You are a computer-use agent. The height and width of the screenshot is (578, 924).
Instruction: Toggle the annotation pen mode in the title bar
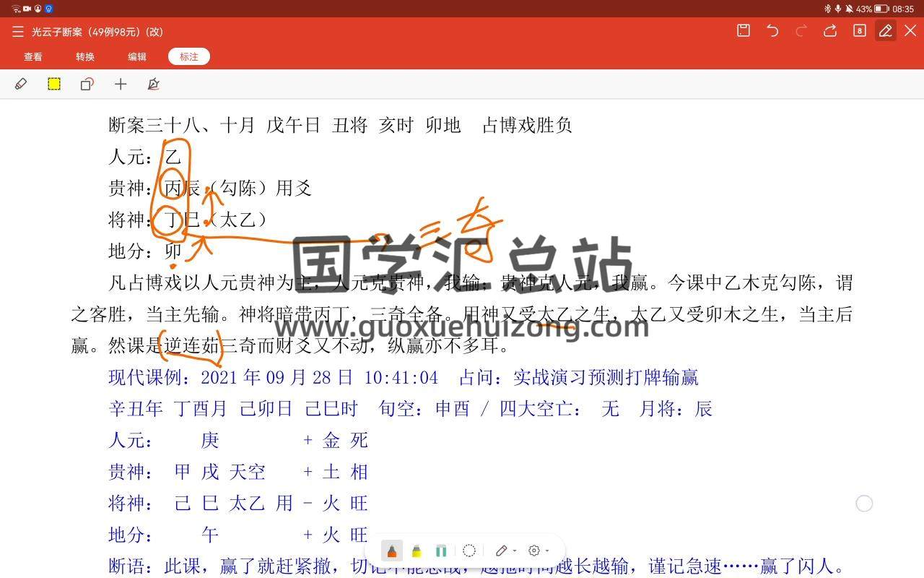pyautogui.click(x=886, y=30)
